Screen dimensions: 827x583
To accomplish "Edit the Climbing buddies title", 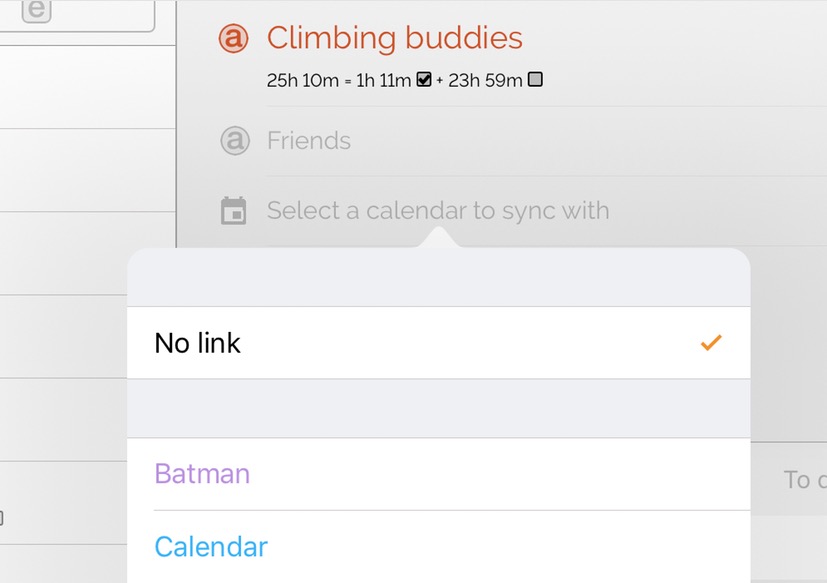I will [395, 38].
